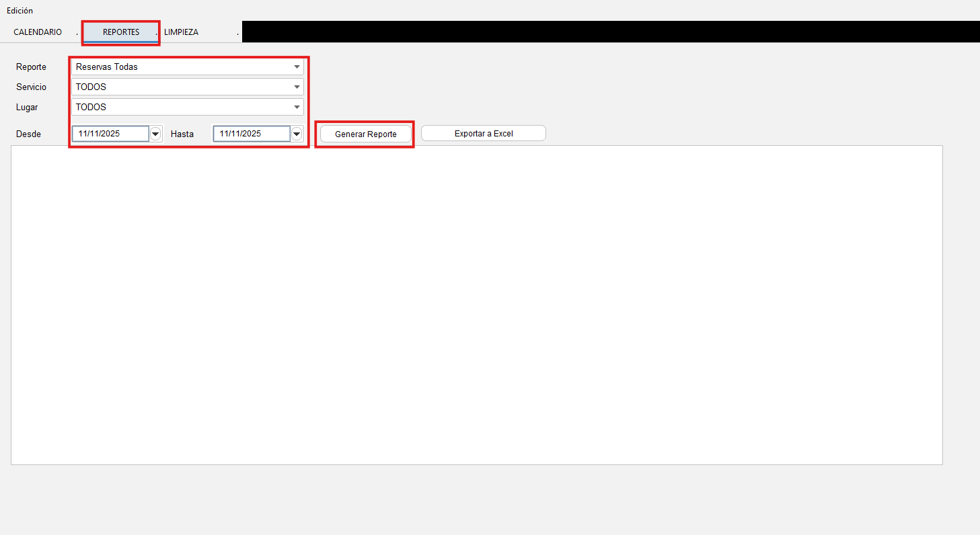Click the Hasta date input field
The image size is (980, 535).
(252, 134)
